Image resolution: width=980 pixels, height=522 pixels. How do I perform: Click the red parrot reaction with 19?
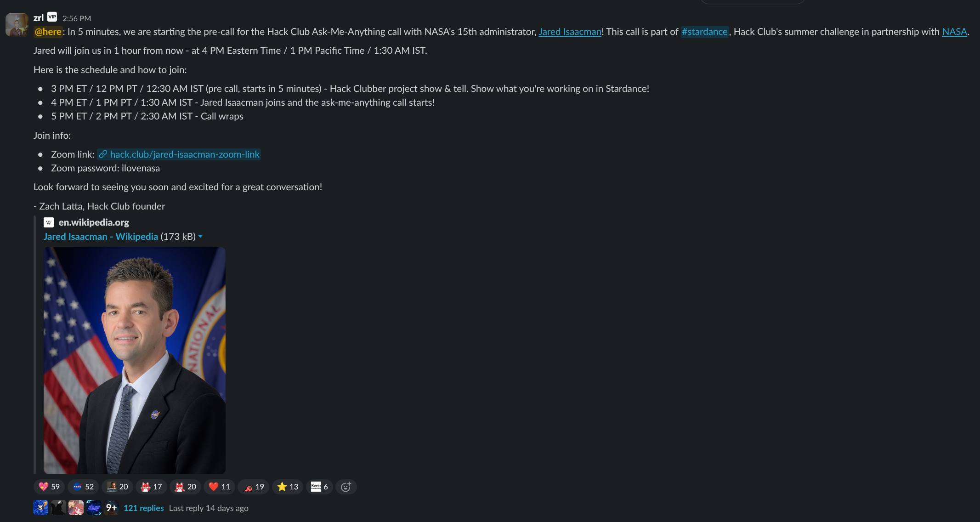(254, 487)
